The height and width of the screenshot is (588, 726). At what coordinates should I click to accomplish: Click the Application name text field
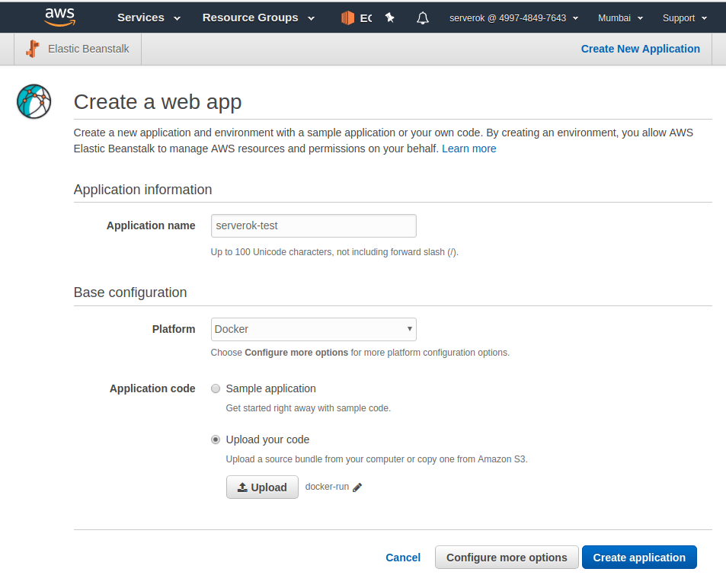tap(313, 225)
